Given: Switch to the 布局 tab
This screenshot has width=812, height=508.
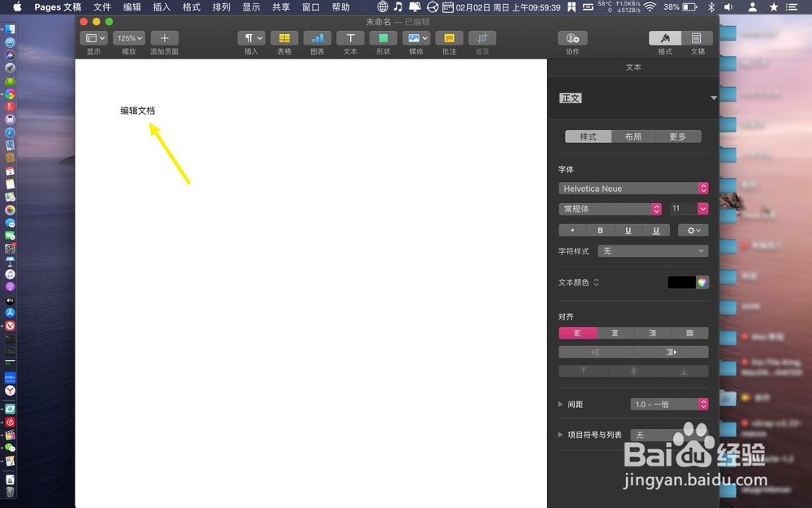Looking at the screenshot, I should [x=633, y=137].
